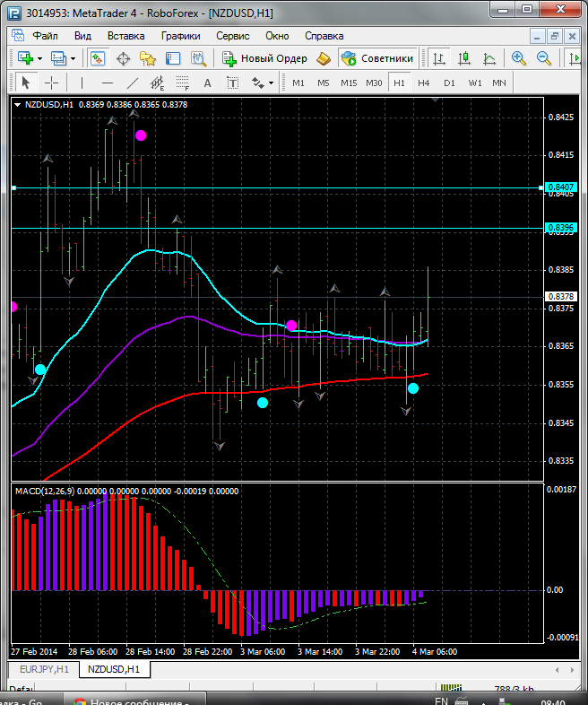
Task: Toggle the H1 timeframe button
Action: [x=399, y=83]
